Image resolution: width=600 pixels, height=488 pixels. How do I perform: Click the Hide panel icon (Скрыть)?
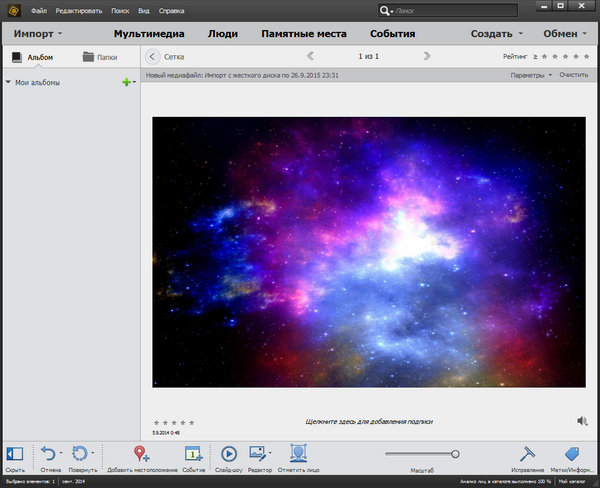click(x=14, y=454)
